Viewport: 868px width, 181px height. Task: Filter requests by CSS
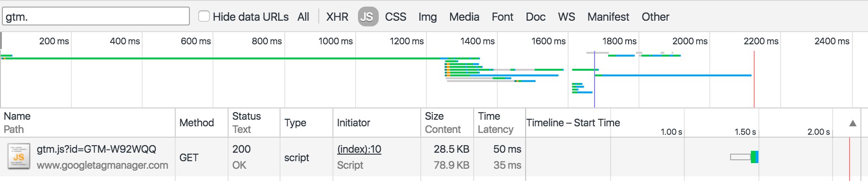coord(396,17)
